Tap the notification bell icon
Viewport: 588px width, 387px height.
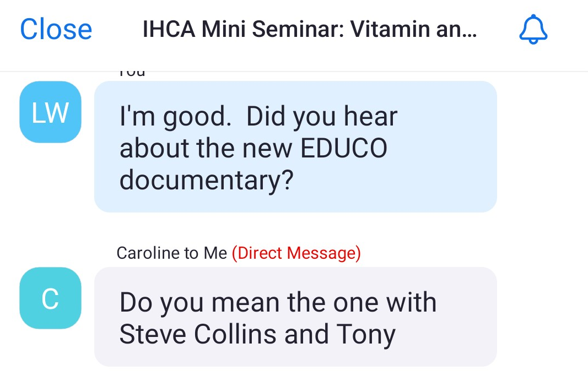533,30
